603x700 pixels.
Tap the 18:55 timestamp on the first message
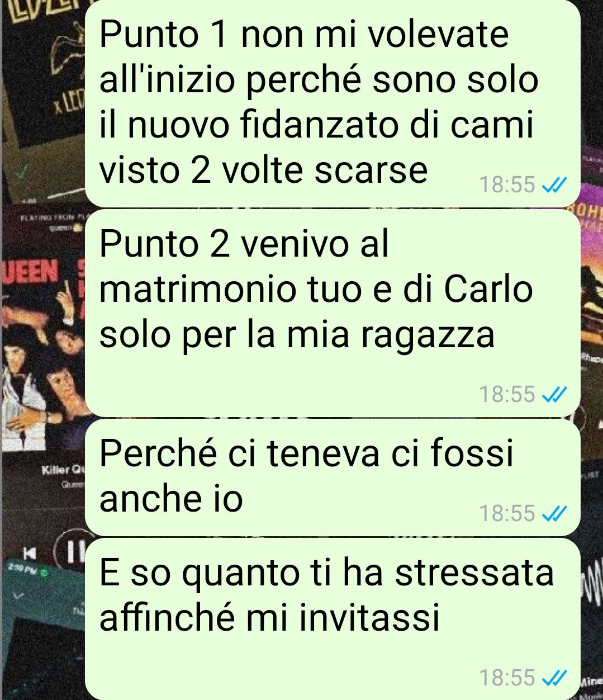[x=507, y=185]
